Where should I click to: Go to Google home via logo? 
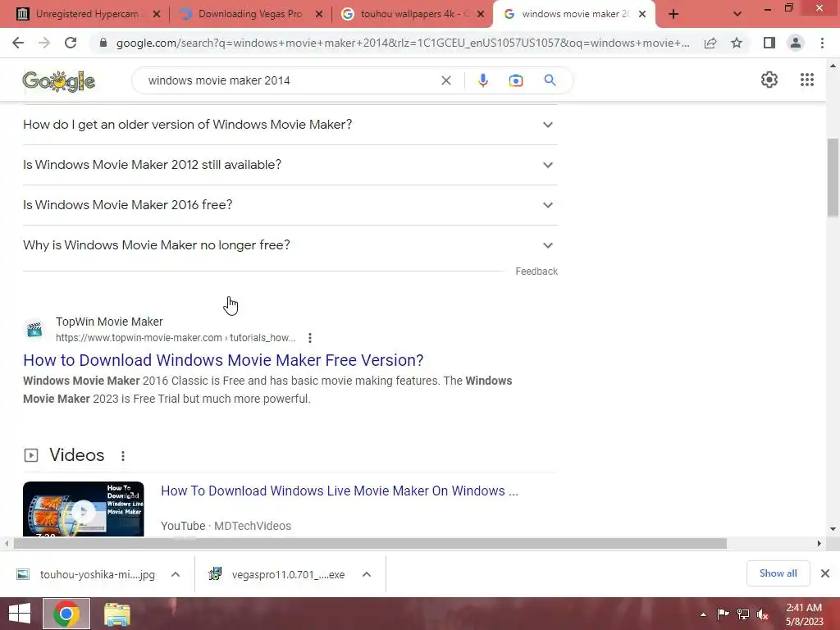click(59, 81)
